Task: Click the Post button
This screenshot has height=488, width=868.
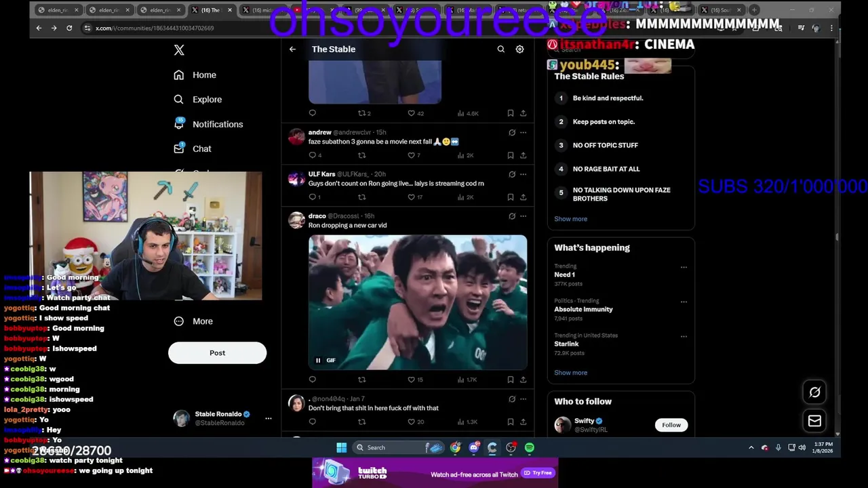Action: [217, 352]
